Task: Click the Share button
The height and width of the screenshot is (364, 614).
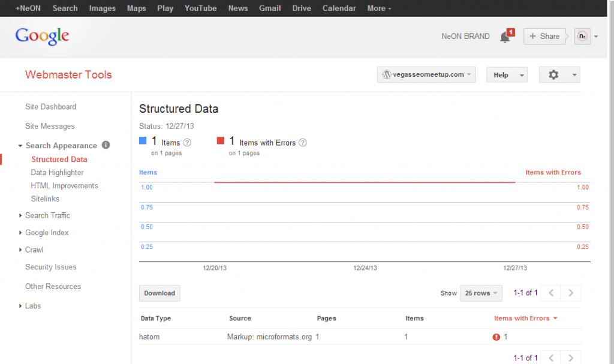Action: click(x=544, y=37)
